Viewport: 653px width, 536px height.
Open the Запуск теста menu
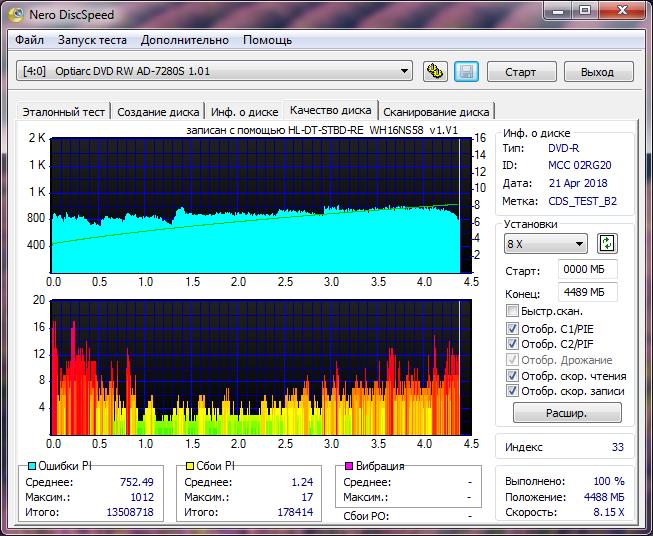point(92,40)
